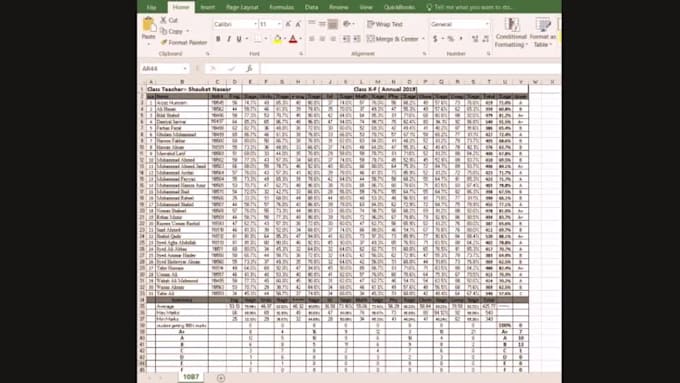
Task: Click Decrease Decimal icon
Action: [x=485, y=39]
